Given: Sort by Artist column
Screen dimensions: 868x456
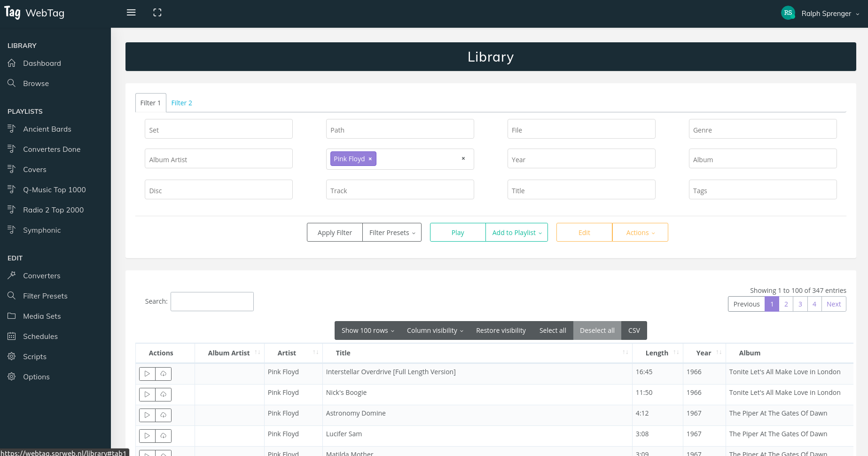Looking at the screenshot, I should (x=293, y=353).
